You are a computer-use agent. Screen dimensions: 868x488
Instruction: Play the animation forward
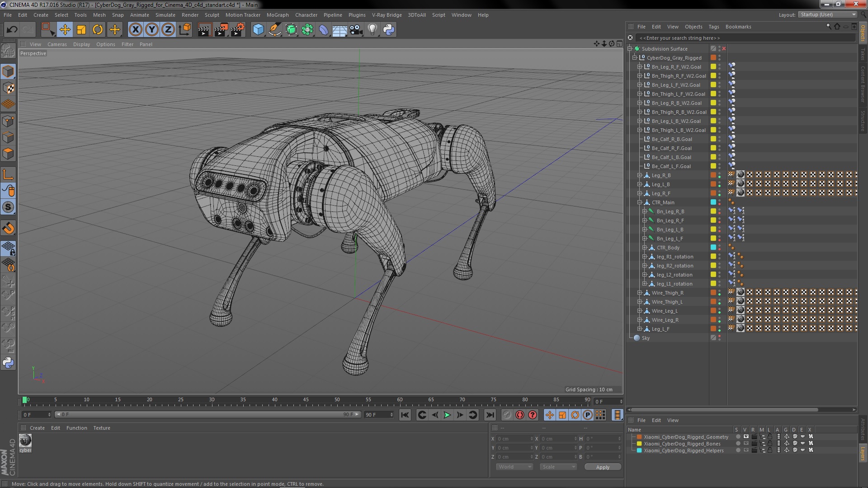pos(447,415)
